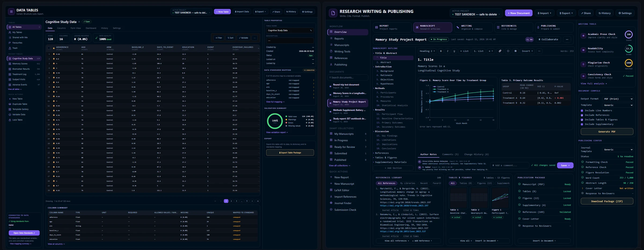
Task: Open the Insert dropdown in editor toolbar
Action: [x=527, y=51]
